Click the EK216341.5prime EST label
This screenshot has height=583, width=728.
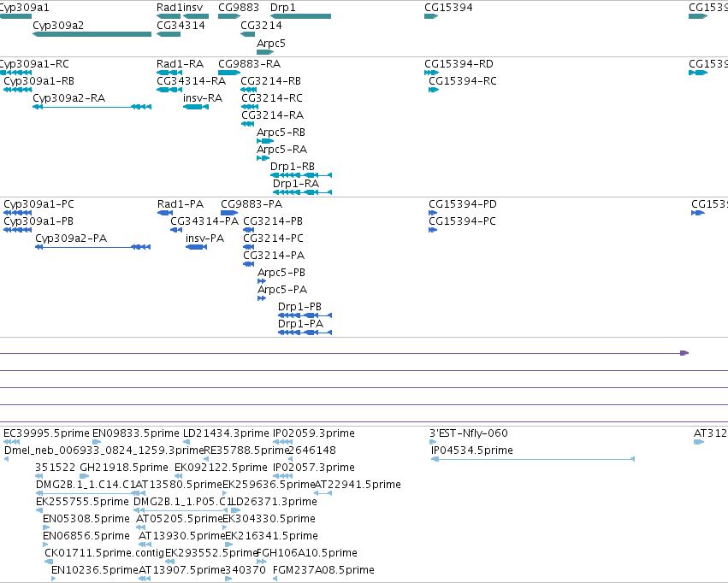tap(271, 536)
